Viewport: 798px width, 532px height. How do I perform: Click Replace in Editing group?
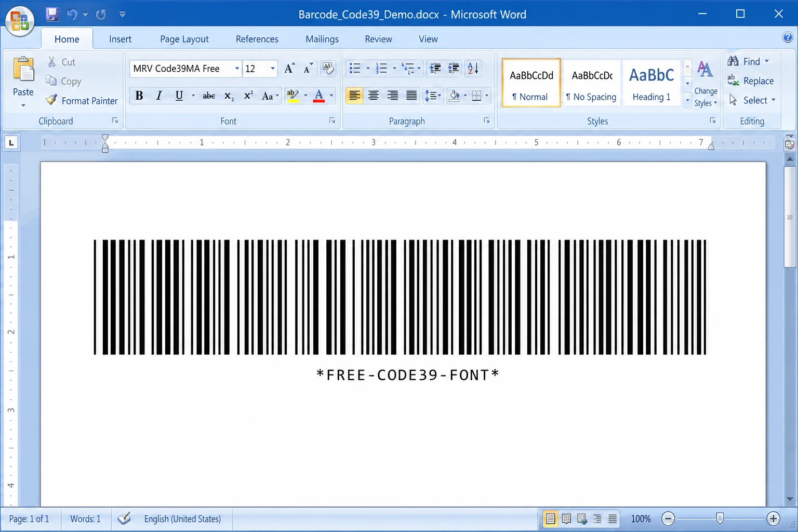coord(751,81)
